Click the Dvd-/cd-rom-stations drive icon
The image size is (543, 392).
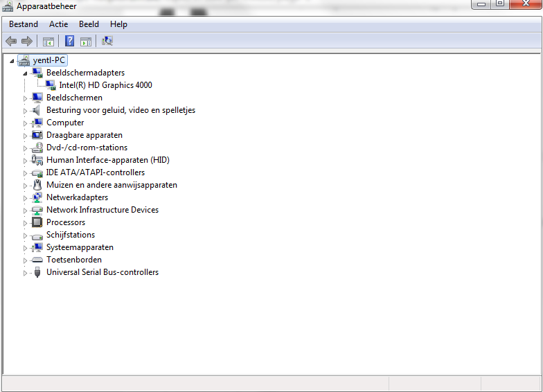tap(37, 148)
